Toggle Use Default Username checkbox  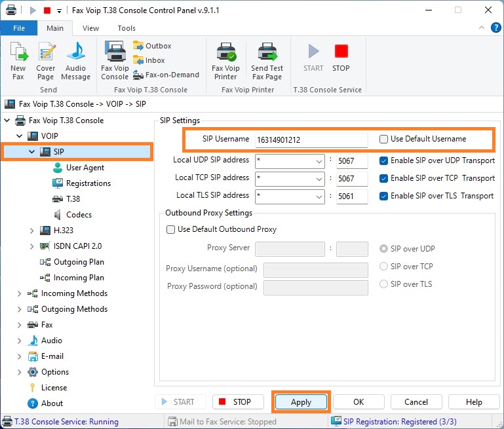coord(383,139)
